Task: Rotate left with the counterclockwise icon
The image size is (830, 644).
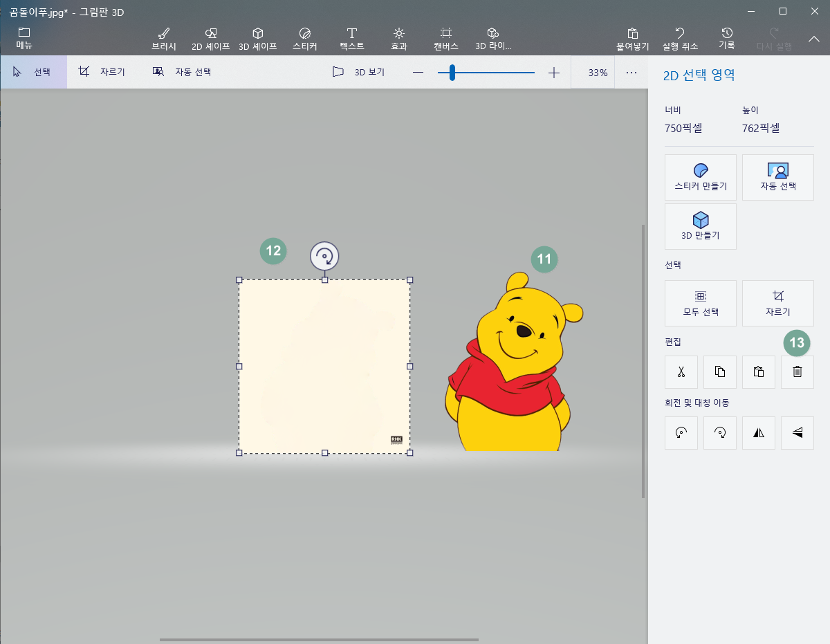Action: pyautogui.click(x=681, y=432)
